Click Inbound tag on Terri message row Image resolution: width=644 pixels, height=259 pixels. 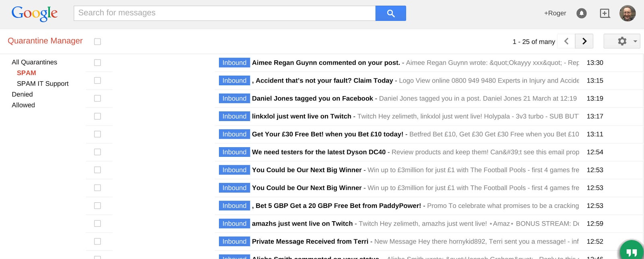pyautogui.click(x=234, y=241)
